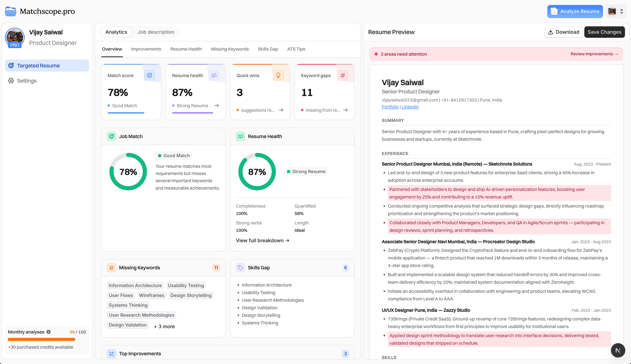Click the 87% Resume Health donut chart
Image resolution: width=631 pixels, height=364 pixels.
point(257,172)
